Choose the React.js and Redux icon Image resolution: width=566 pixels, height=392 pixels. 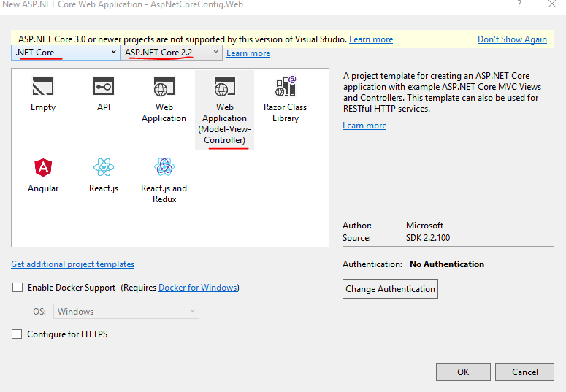pyautogui.click(x=164, y=166)
